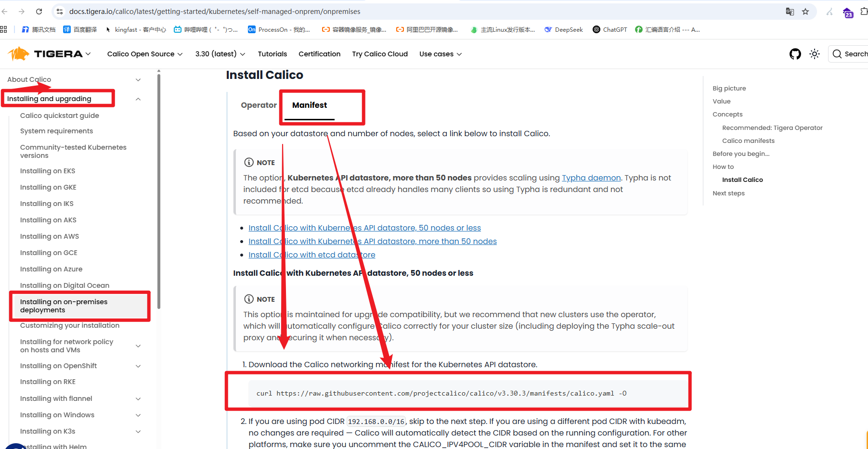This screenshot has height=449, width=868.
Task: Open the browser apps grid icon
Action: (4, 29)
